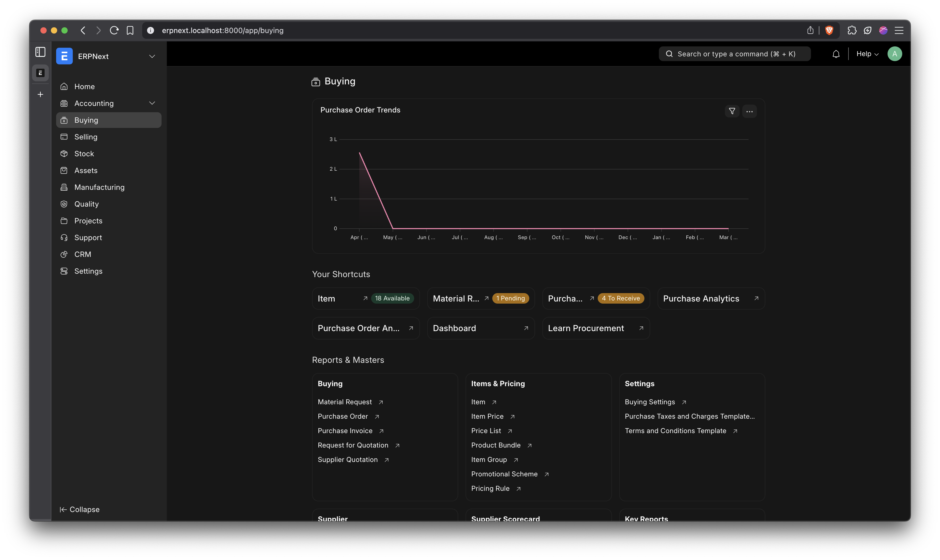940x560 pixels.
Task: Click the search or command bar
Action: (x=734, y=54)
